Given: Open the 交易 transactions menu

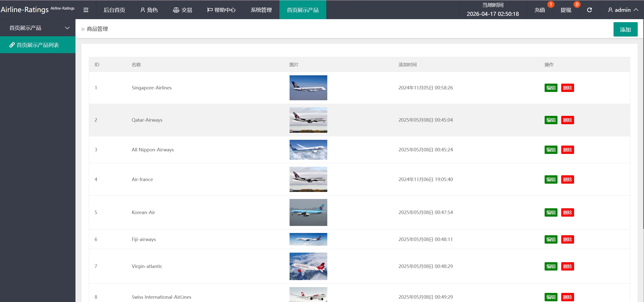Looking at the screenshot, I should 182,10.
